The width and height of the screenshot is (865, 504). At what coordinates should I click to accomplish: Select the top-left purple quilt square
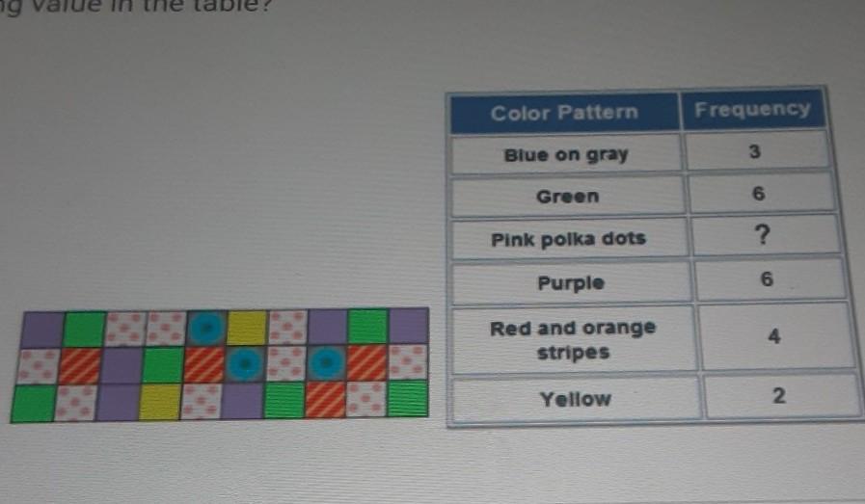tap(43, 330)
